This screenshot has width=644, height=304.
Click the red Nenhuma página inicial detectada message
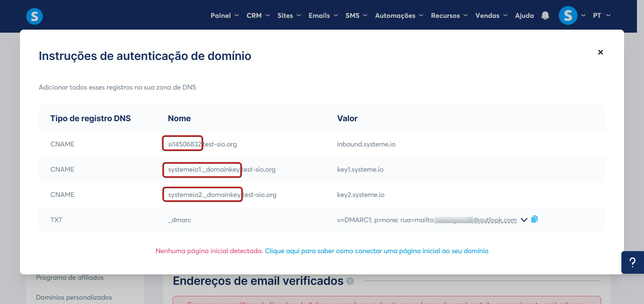point(209,251)
